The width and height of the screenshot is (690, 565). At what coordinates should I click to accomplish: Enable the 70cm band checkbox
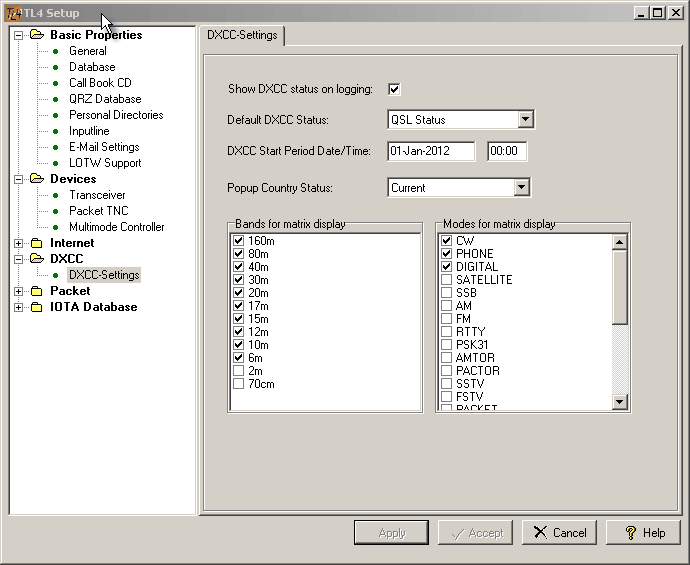pyautogui.click(x=239, y=383)
